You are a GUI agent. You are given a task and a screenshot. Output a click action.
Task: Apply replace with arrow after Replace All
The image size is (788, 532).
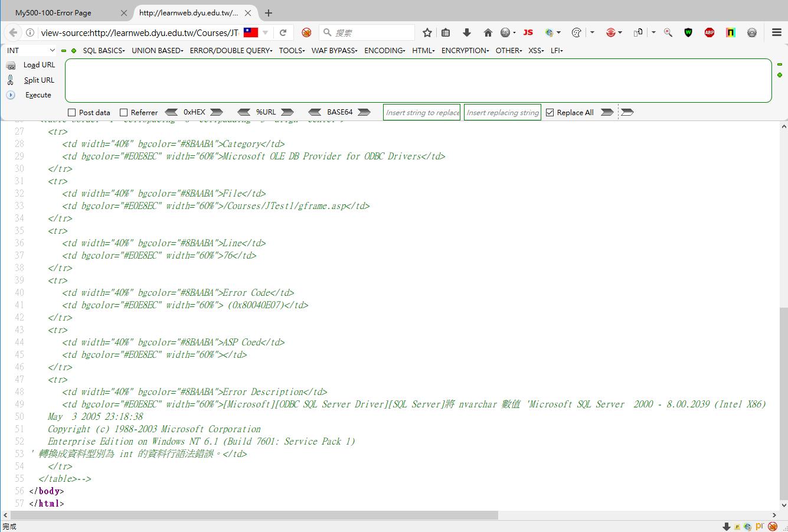click(x=607, y=112)
